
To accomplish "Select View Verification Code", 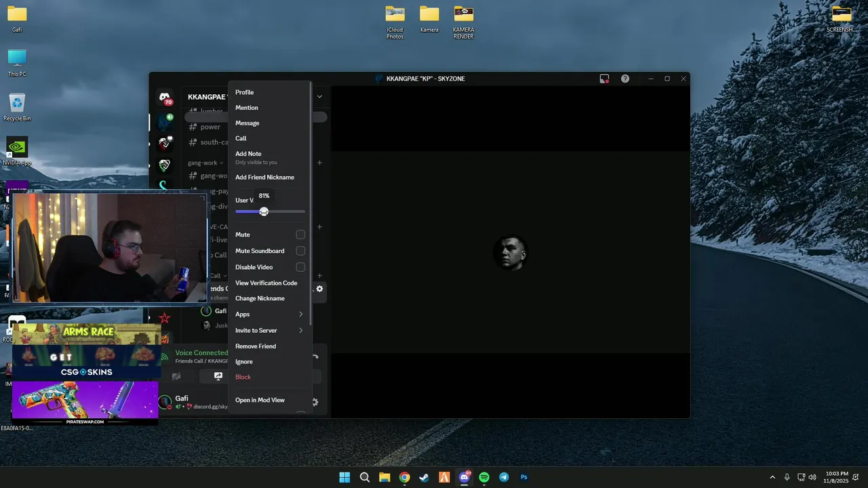I will pyautogui.click(x=270, y=283).
